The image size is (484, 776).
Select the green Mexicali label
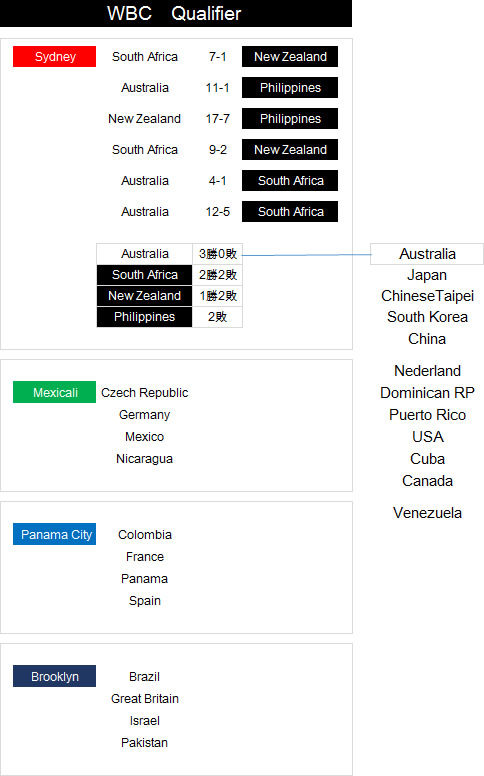point(54,392)
